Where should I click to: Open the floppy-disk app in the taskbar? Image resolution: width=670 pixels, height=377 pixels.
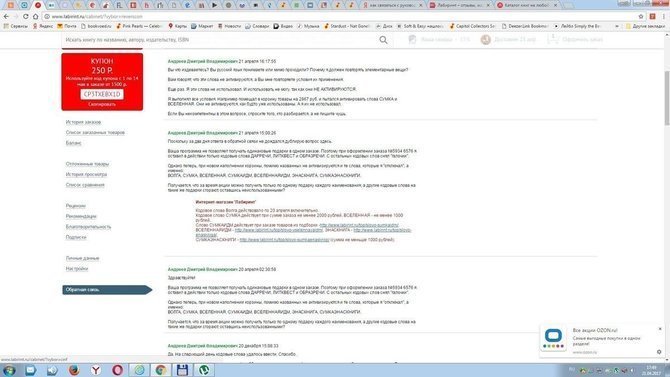[182, 370]
